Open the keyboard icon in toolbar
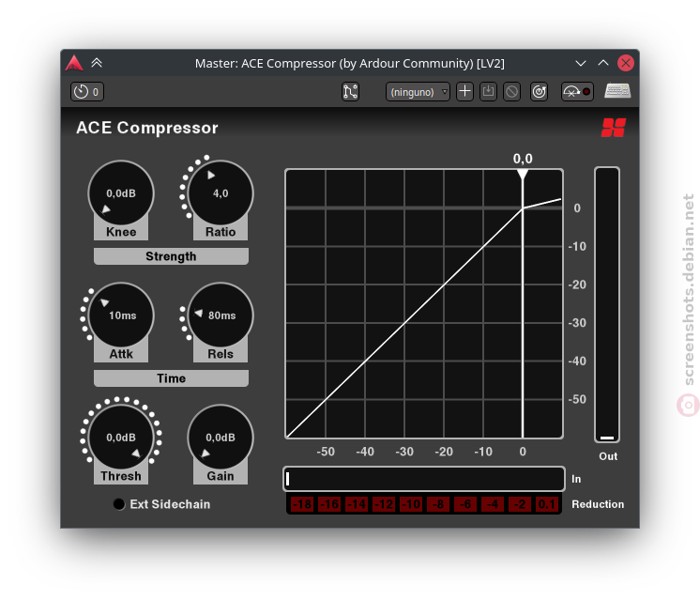 pos(617,91)
